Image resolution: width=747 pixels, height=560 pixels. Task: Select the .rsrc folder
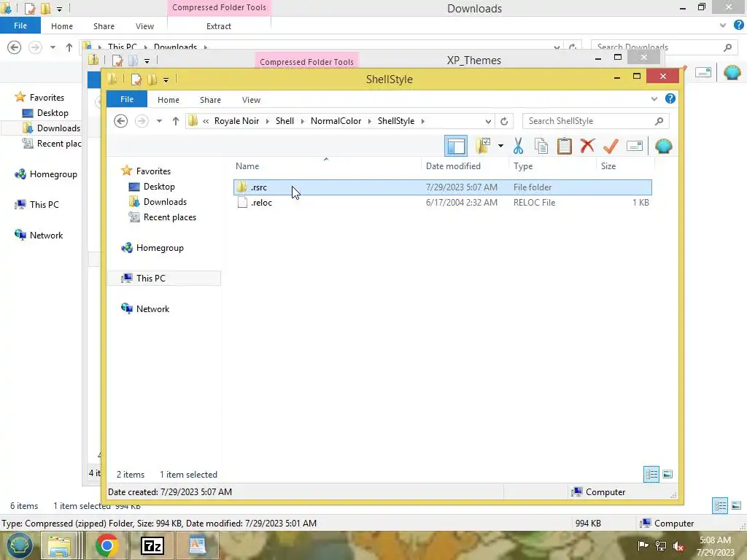443,187
